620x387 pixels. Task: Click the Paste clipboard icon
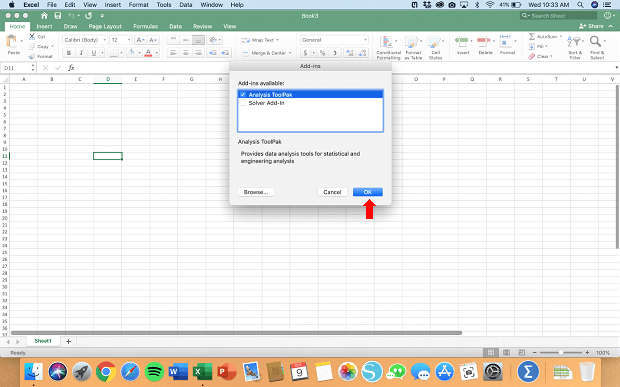tap(12, 41)
